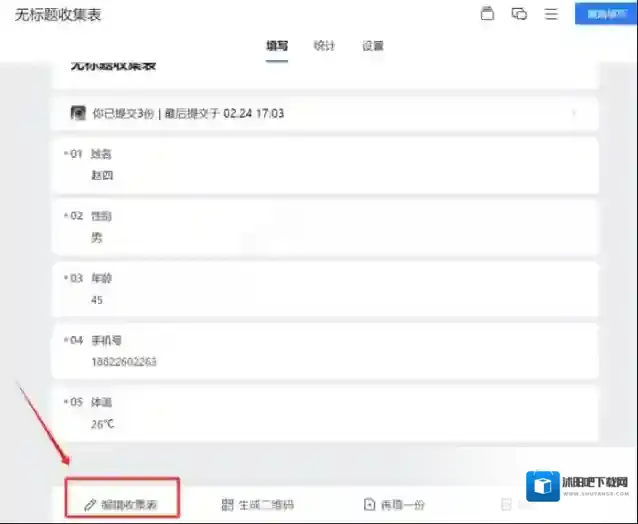Click the 姓名 field showing 赵四
Image resolution: width=638 pixels, height=524 pixels.
tap(104, 174)
